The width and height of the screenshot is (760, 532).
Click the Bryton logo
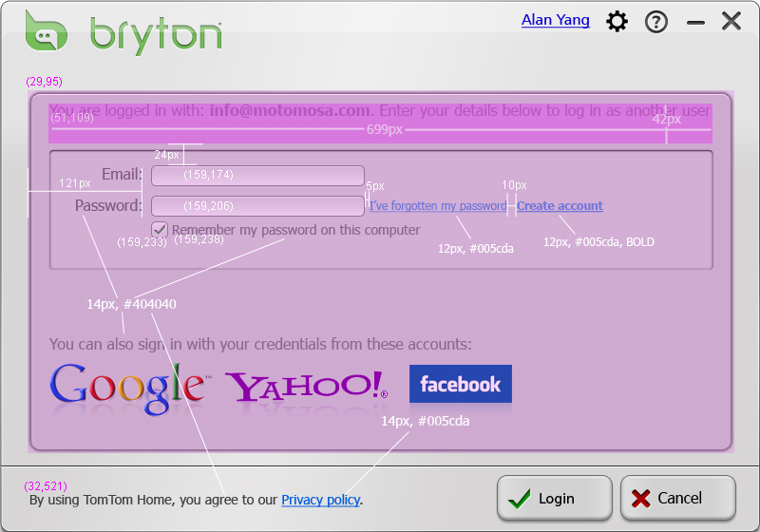[123, 33]
